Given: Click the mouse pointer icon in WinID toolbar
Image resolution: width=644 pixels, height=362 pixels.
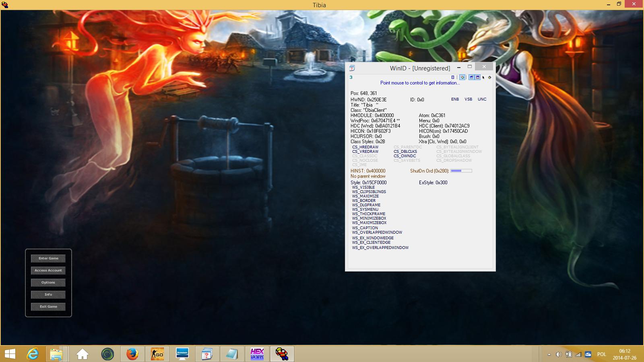Looking at the screenshot, I should click(483, 77).
